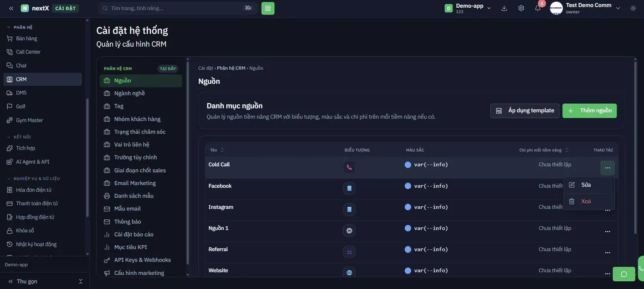Open Tích hợp in the sidebar
The image size is (644, 289).
[x=43, y=148]
